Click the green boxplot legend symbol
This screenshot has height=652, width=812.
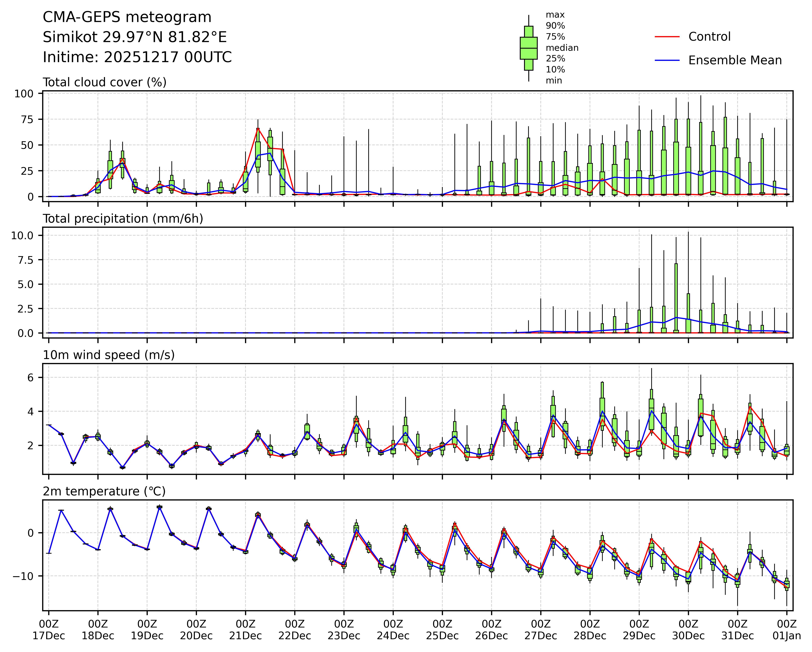(528, 48)
